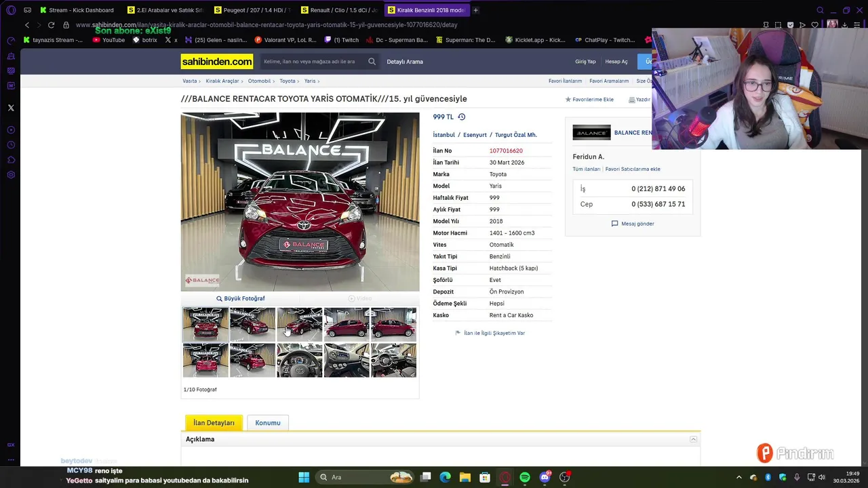868x488 pixels.
Task: Open the (1) Twitch bookmark
Action: [342, 40]
